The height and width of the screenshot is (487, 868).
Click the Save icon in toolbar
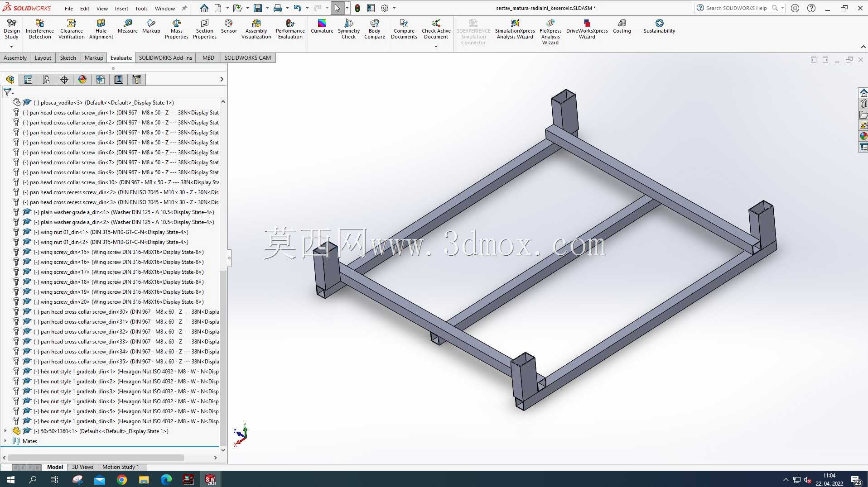(258, 8)
